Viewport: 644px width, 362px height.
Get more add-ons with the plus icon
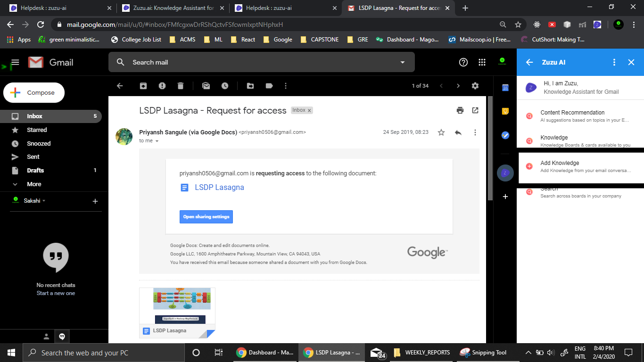[505, 197]
